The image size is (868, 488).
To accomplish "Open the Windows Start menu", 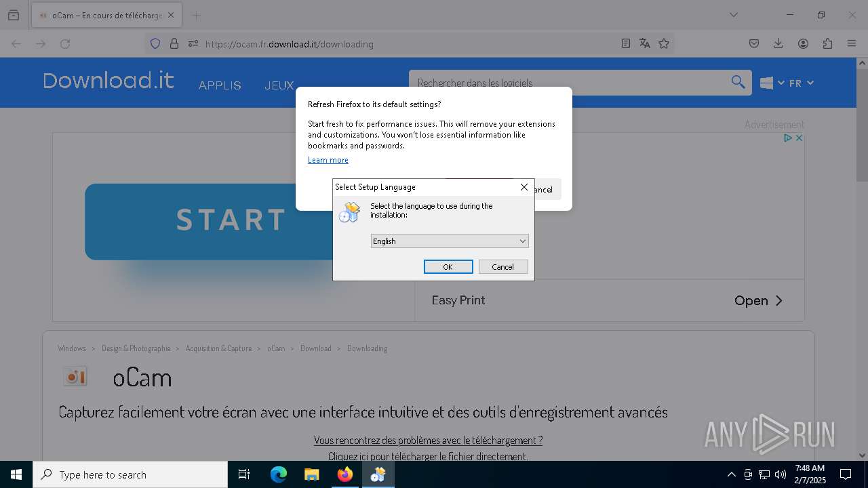I will [x=16, y=474].
